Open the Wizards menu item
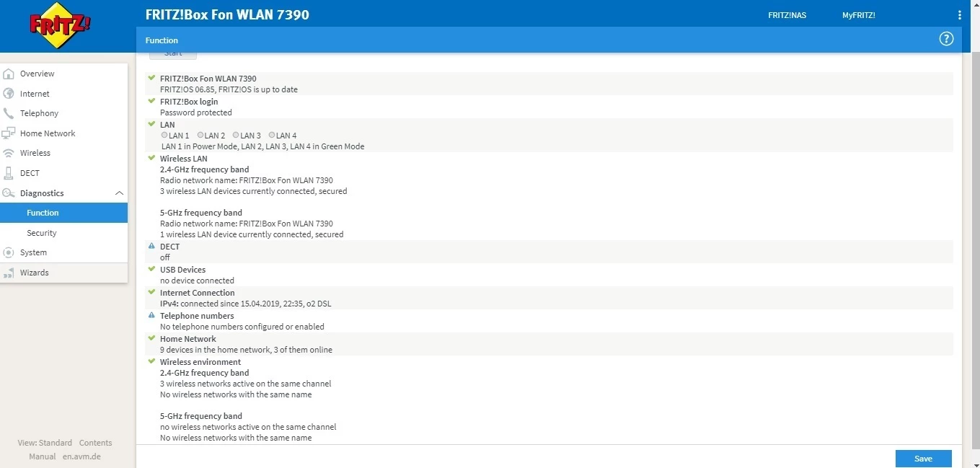 (x=63, y=273)
